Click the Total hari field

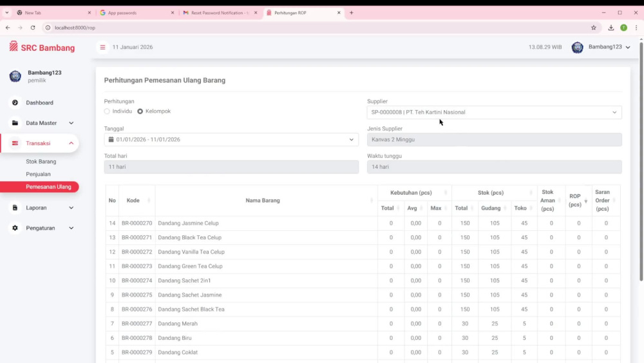(x=231, y=167)
